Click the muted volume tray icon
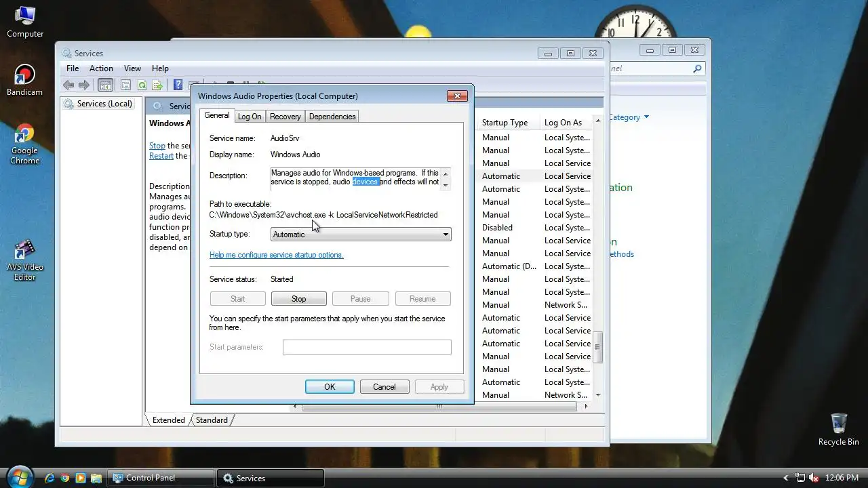The width and height of the screenshot is (868, 488). click(814, 478)
